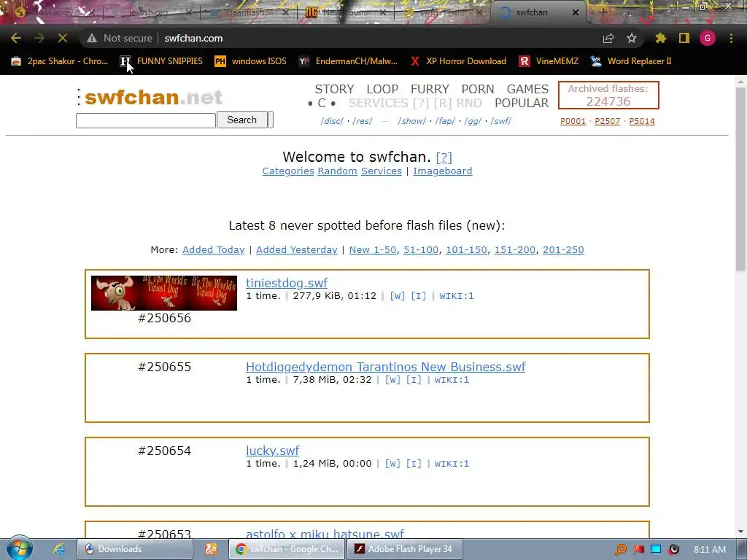Screen dimensions: 747x560
Task: Open the Extensions puzzle icon
Action: pos(661,38)
